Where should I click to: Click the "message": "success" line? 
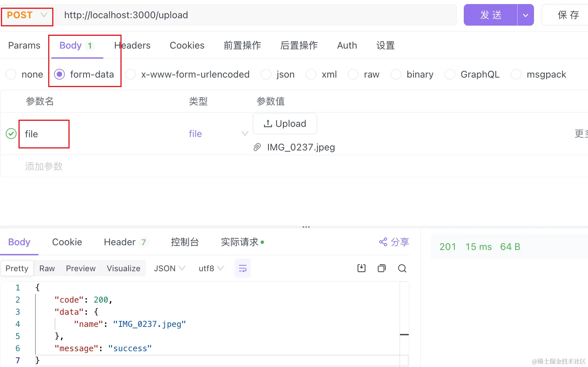(x=103, y=348)
